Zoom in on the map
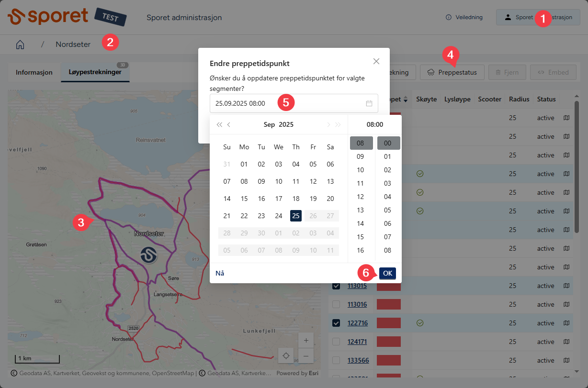Screen dimensions: 588x388 pyautogui.click(x=305, y=341)
